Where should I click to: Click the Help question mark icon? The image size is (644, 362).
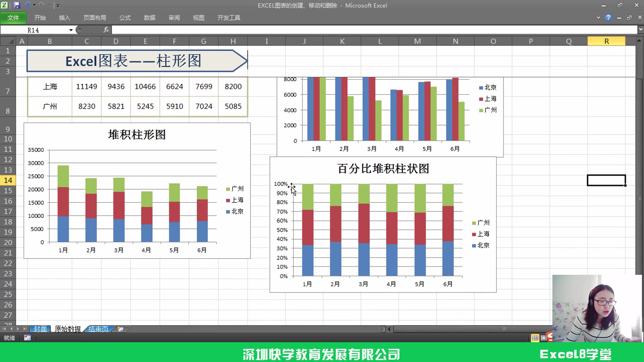pos(608,17)
